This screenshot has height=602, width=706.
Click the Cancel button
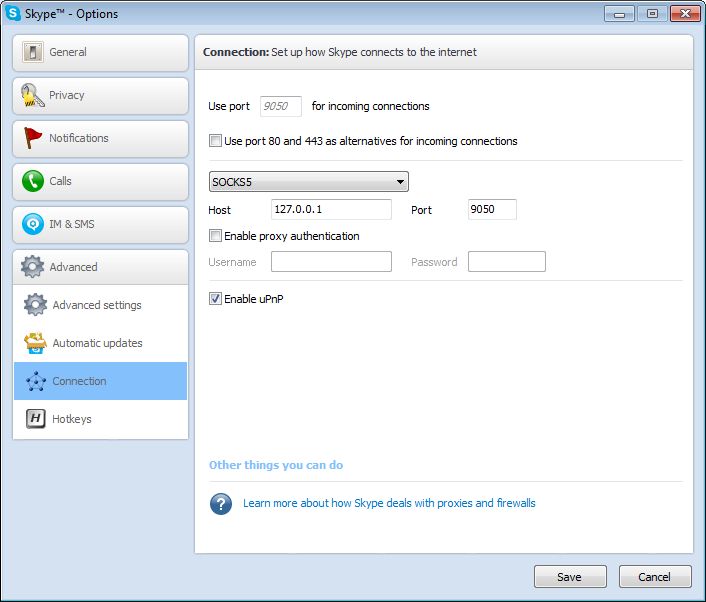[x=655, y=577]
